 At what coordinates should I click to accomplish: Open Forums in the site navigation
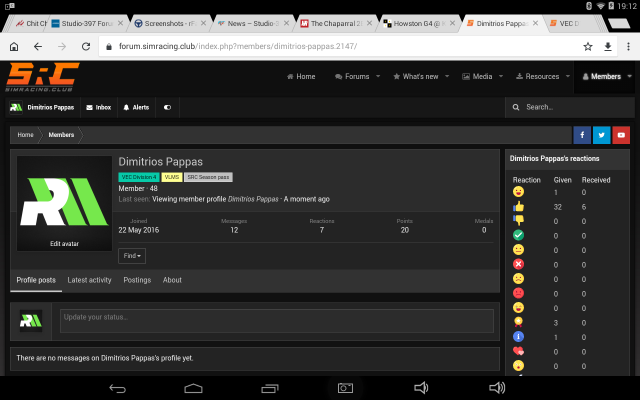(x=353, y=76)
